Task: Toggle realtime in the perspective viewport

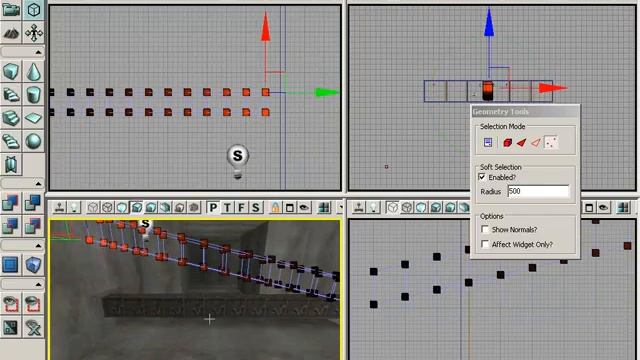Action: pyautogui.click(x=60, y=207)
